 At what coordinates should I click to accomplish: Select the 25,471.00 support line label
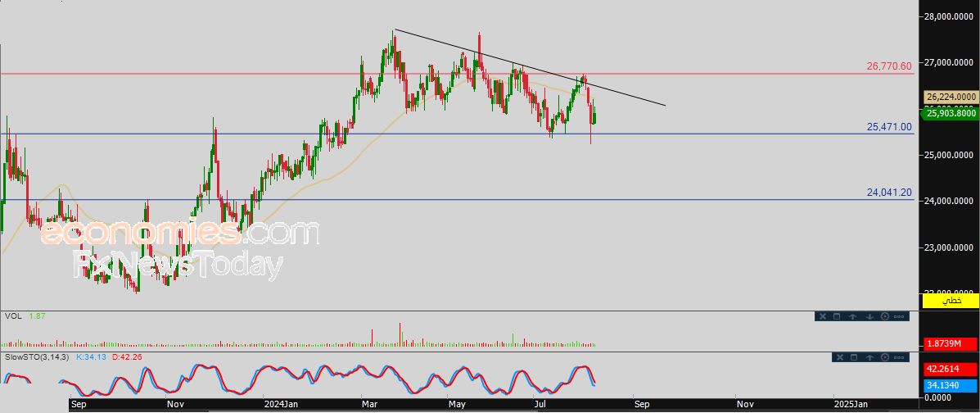pyautogui.click(x=889, y=127)
